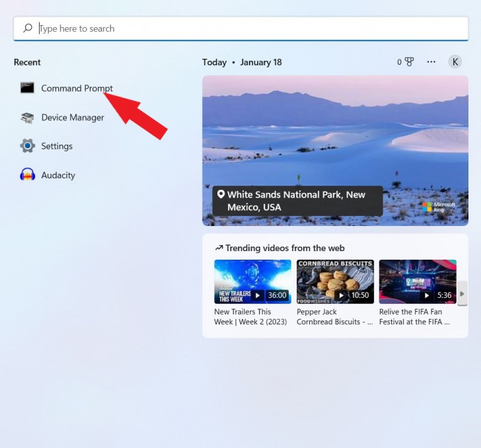Image resolution: width=481 pixels, height=448 pixels.
Task: Click the Today January 18 heading
Action: pyautogui.click(x=242, y=62)
